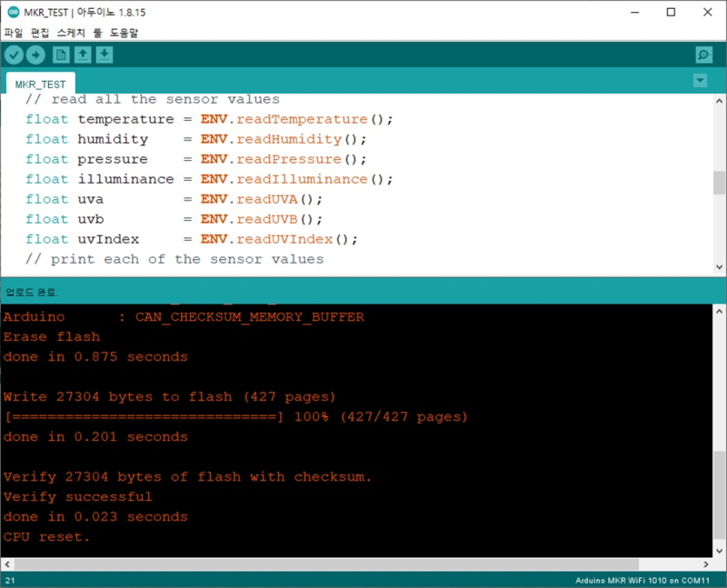Screen dimensions: 727x588
Task: Create a new sketch with the New icon
Action: [x=61, y=55]
